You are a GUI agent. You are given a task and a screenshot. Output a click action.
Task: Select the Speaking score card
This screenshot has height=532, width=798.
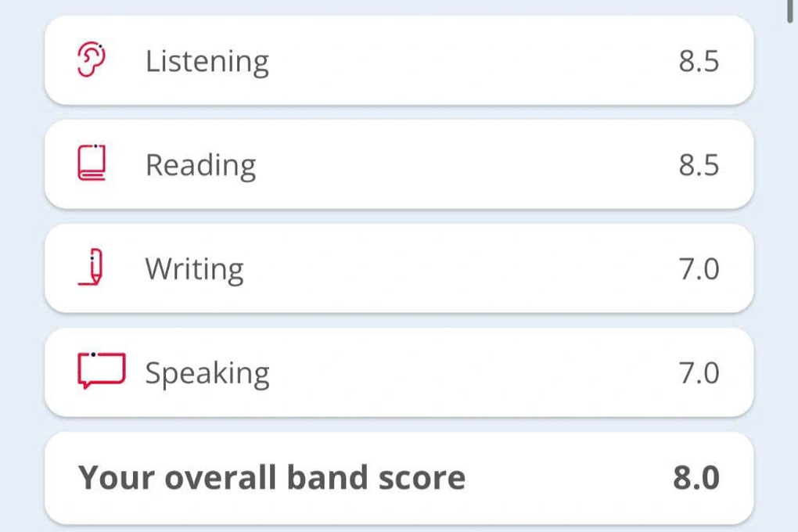click(x=399, y=371)
